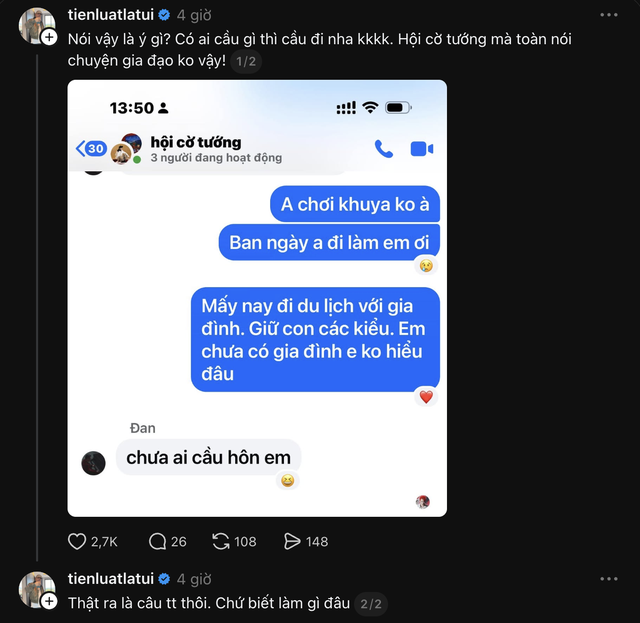640x623 pixels.
Task: Share the post via paper plane icon
Action: (x=292, y=541)
